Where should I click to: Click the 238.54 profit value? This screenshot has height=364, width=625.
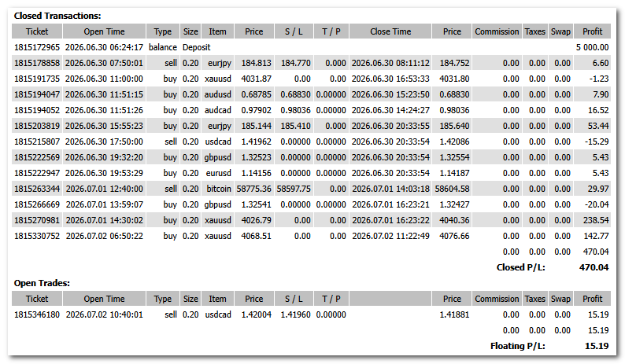597,220
